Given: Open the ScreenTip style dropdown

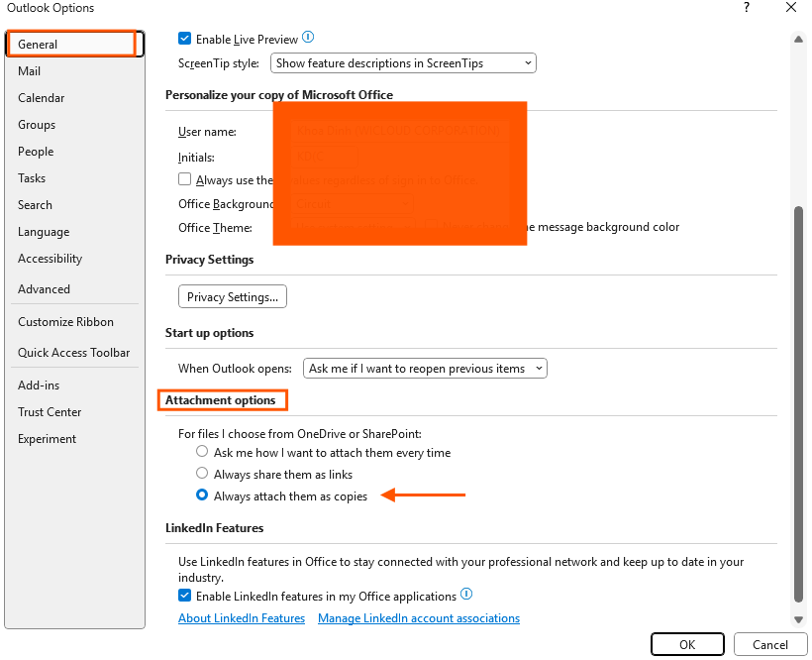Looking at the screenshot, I should tap(527, 62).
